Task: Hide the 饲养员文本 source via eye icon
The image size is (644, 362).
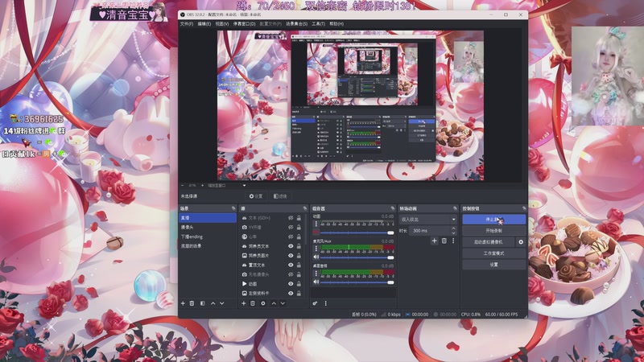Action: (x=291, y=246)
